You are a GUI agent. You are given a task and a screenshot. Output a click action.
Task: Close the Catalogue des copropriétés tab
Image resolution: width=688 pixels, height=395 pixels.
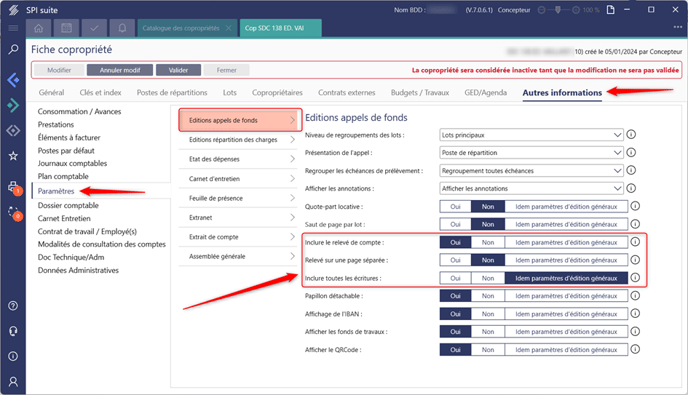click(x=229, y=28)
